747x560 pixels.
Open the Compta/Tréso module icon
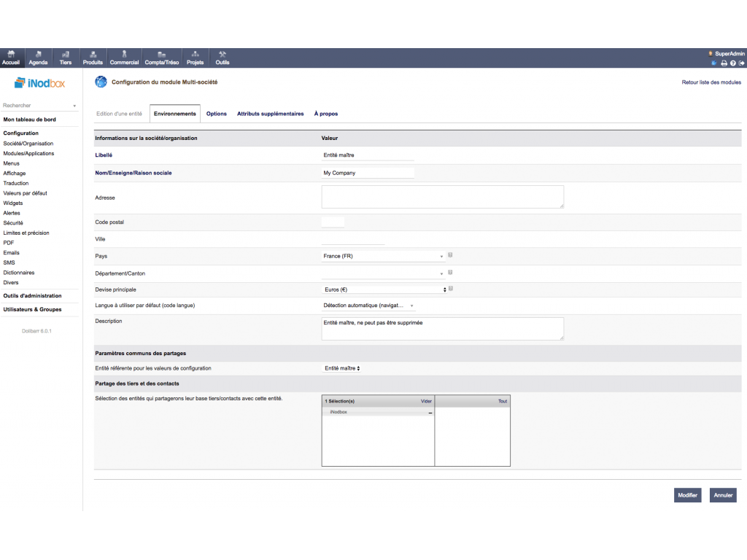(x=161, y=58)
